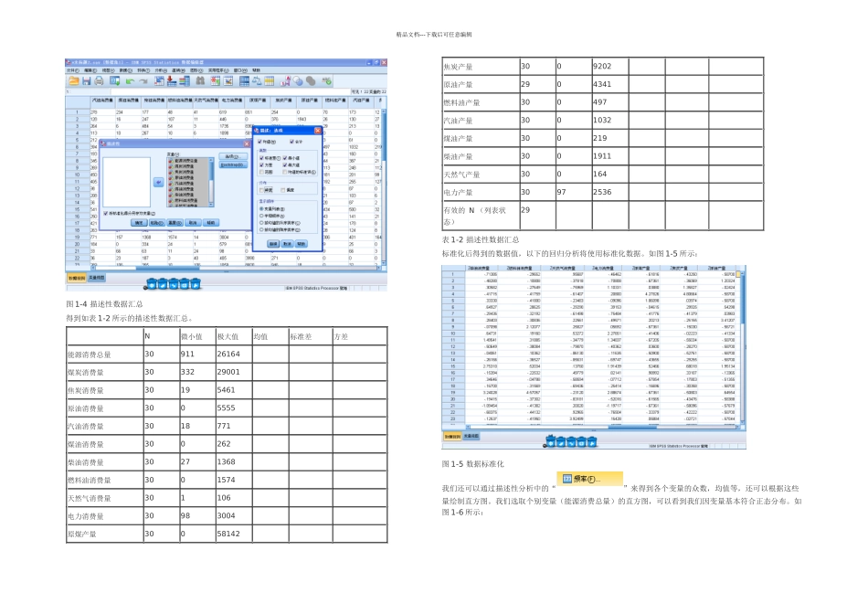
Task: Close the 描述: 选项 options dialog
Action: 318,131
